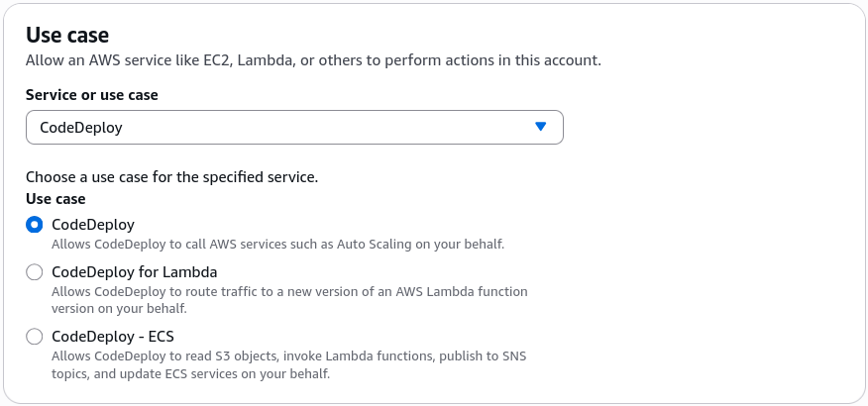The width and height of the screenshot is (868, 406).
Task: Open the Service or use case dropdown
Action: pyautogui.click(x=294, y=127)
